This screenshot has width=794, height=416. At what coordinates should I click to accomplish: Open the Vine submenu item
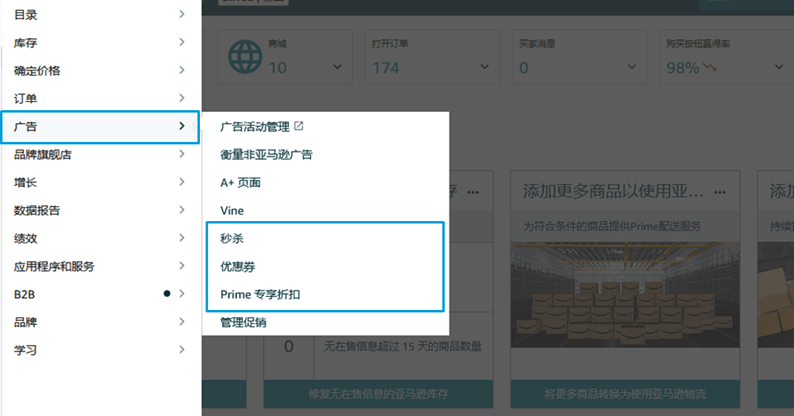232,211
